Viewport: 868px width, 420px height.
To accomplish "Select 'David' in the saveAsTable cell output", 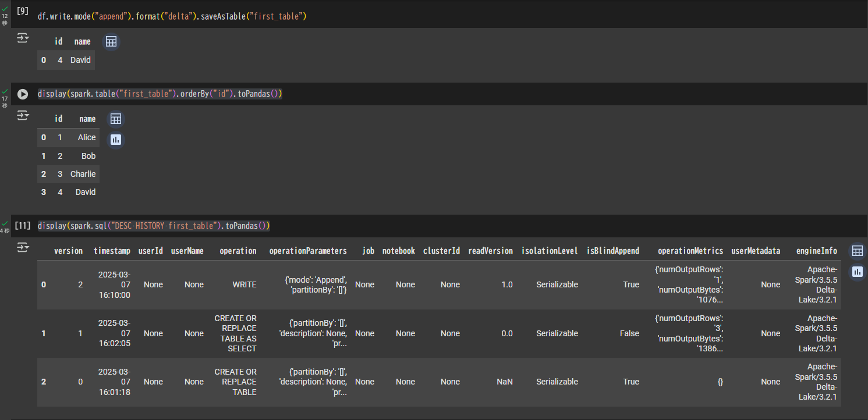I will [81, 60].
